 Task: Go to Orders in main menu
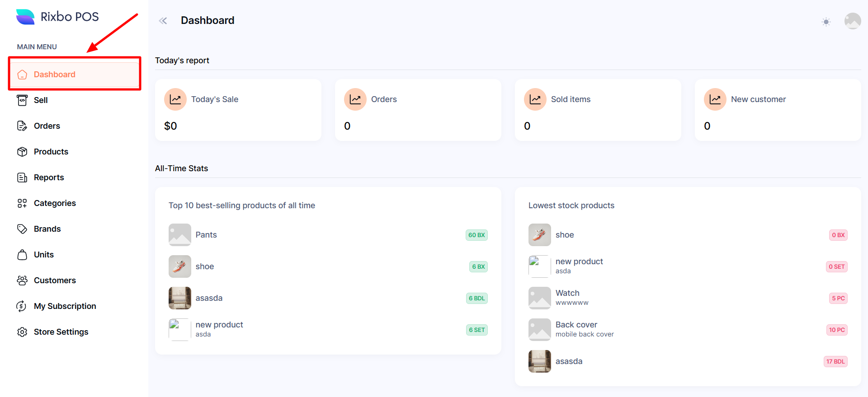pos(47,126)
